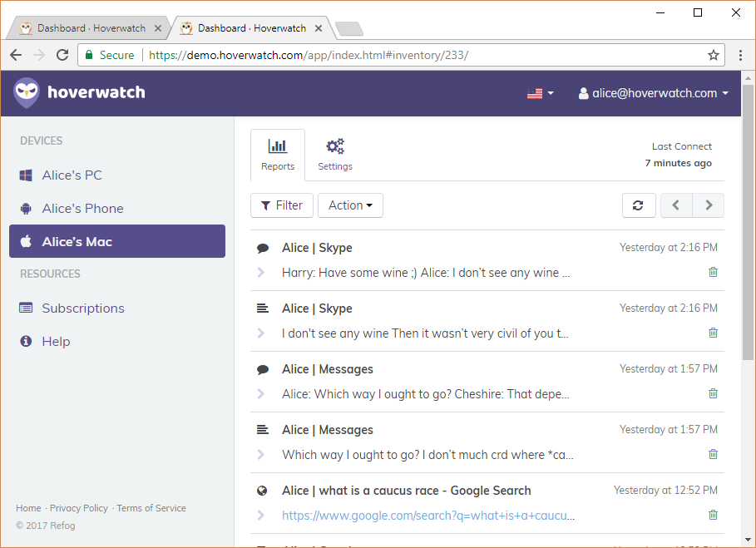Click the '7 minutes ago' last connect text

tap(679, 163)
